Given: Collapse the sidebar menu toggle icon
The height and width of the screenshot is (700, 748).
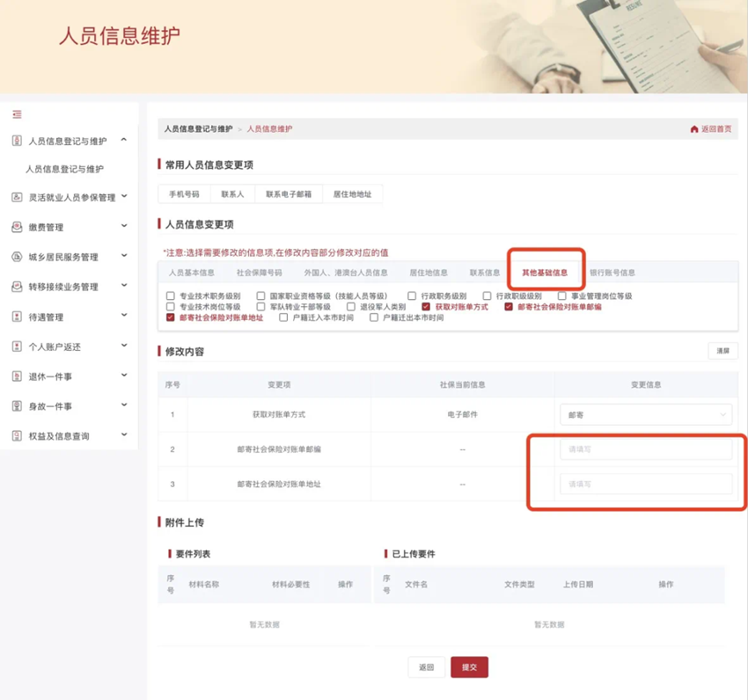Looking at the screenshot, I should tap(18, 114).
